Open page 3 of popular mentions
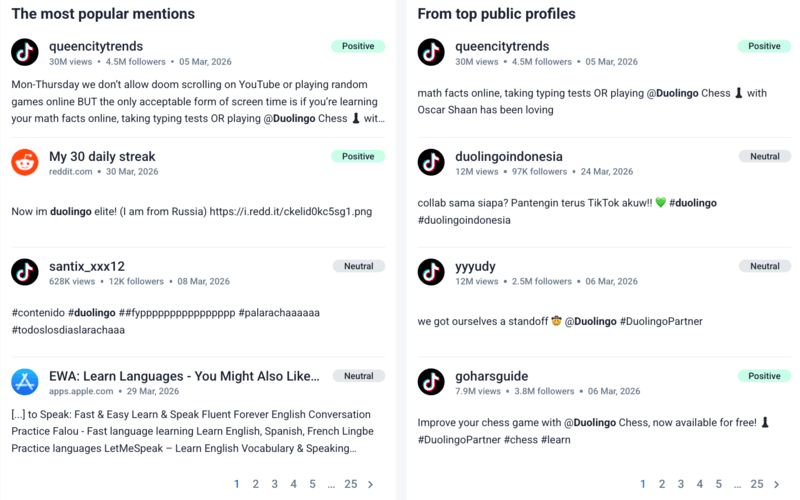This screenshot has width=800, height=500. (x=275, y=484)
